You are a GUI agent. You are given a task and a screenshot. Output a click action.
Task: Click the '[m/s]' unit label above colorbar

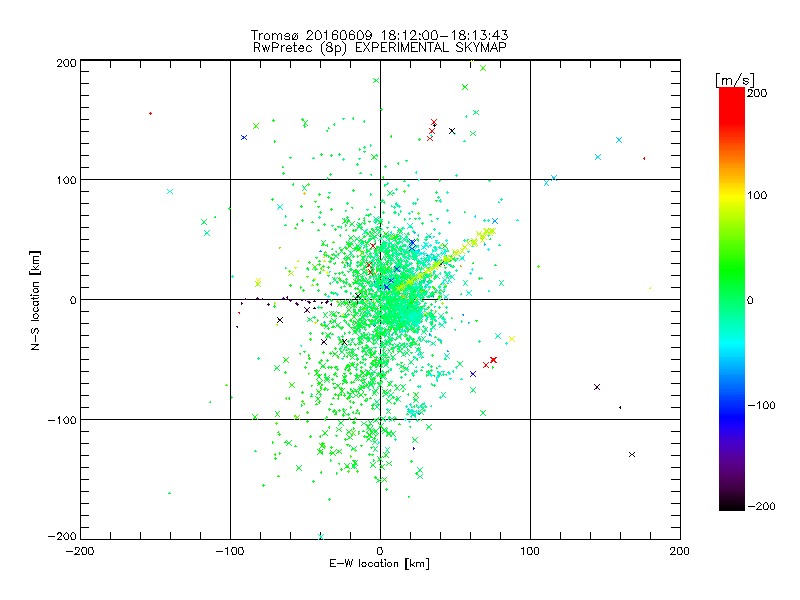coord(735,80)
